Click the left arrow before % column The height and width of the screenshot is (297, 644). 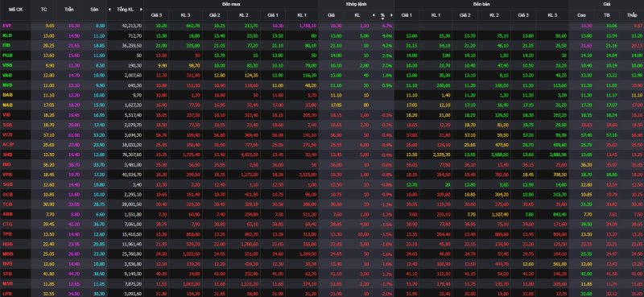374,15
